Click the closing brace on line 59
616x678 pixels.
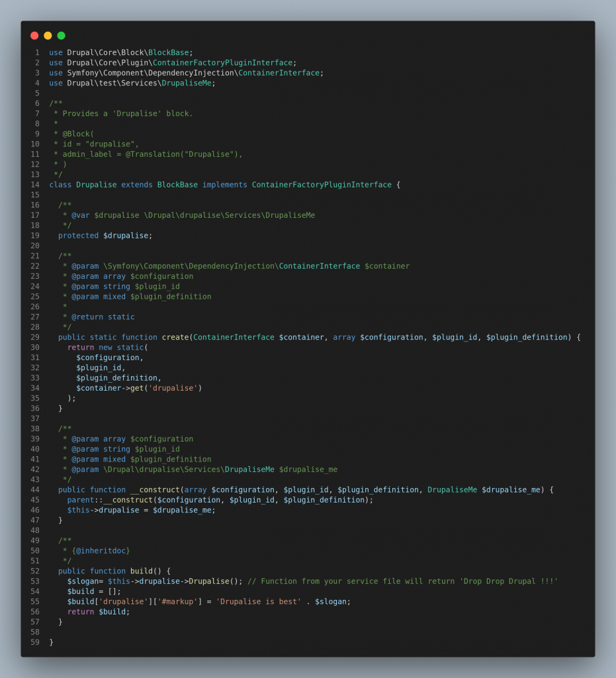tap(52, 642)
